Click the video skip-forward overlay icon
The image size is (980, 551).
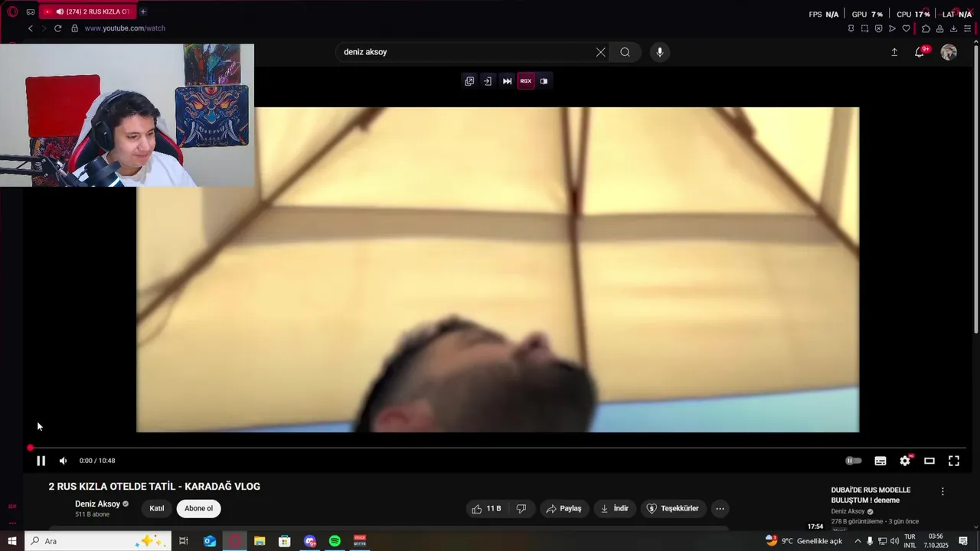[x=507, y=81]
